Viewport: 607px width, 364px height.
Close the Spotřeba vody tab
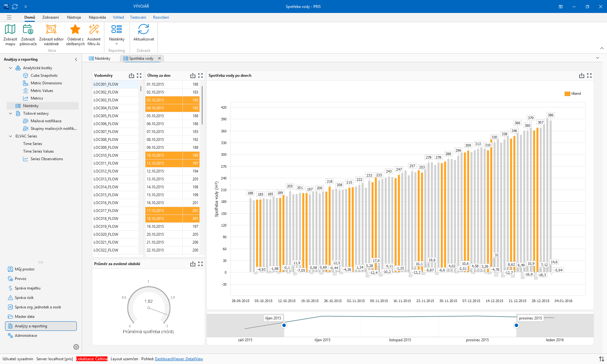click(x=159, y=58)
